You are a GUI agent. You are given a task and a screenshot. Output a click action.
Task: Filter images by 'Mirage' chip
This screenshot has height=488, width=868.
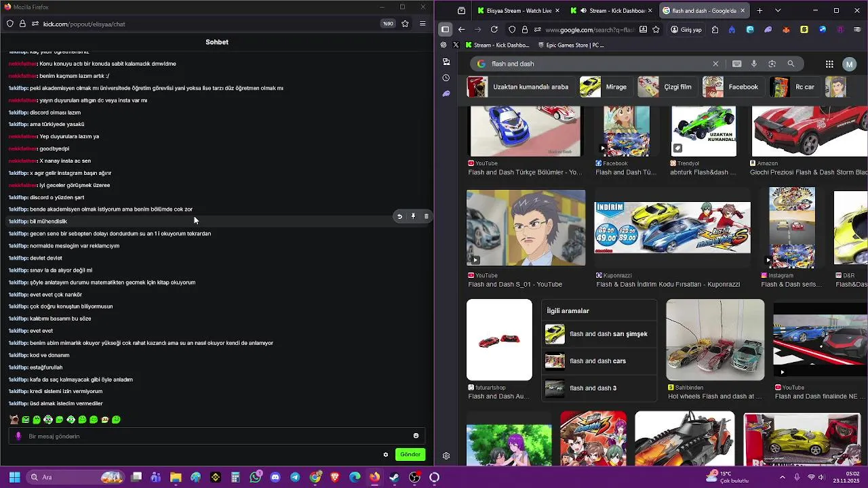point(606,87)
